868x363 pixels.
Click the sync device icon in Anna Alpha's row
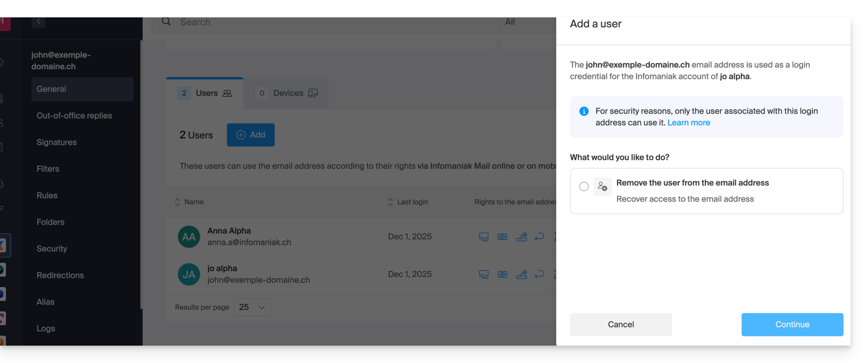coord(483,237)
